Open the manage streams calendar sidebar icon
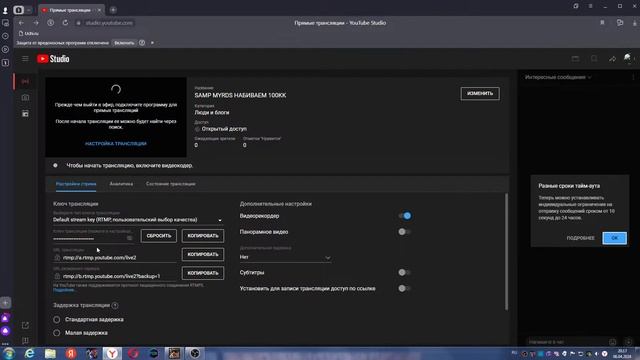 [25, 114]
